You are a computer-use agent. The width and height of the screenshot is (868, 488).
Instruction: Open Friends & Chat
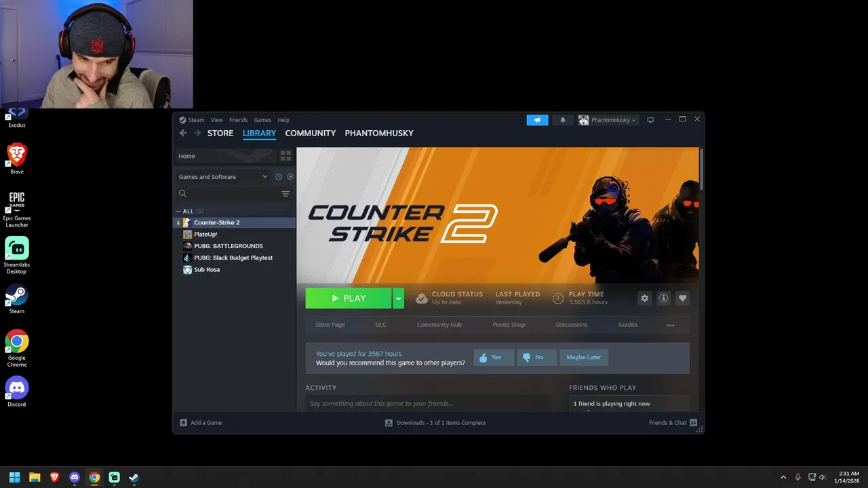pyautogui.click(x=673, y=423)
